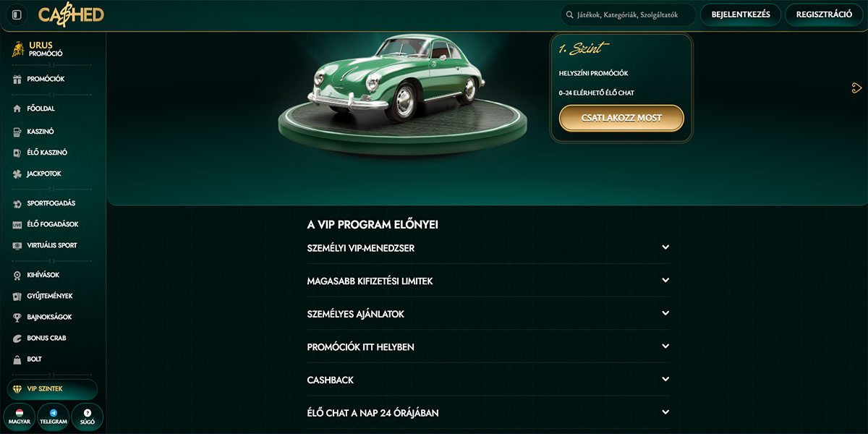Expand the Személyi VIP-menedzser section

(x=488, y=248)
